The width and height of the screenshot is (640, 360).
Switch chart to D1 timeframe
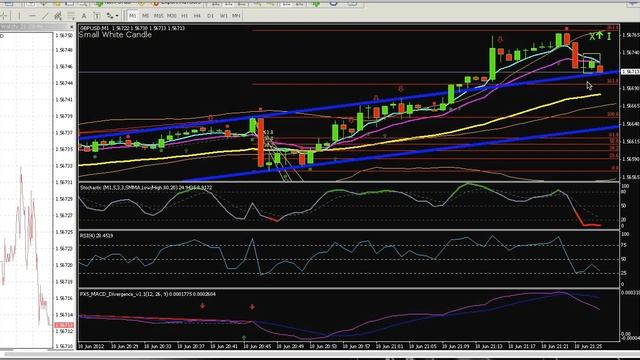(211, 16)
